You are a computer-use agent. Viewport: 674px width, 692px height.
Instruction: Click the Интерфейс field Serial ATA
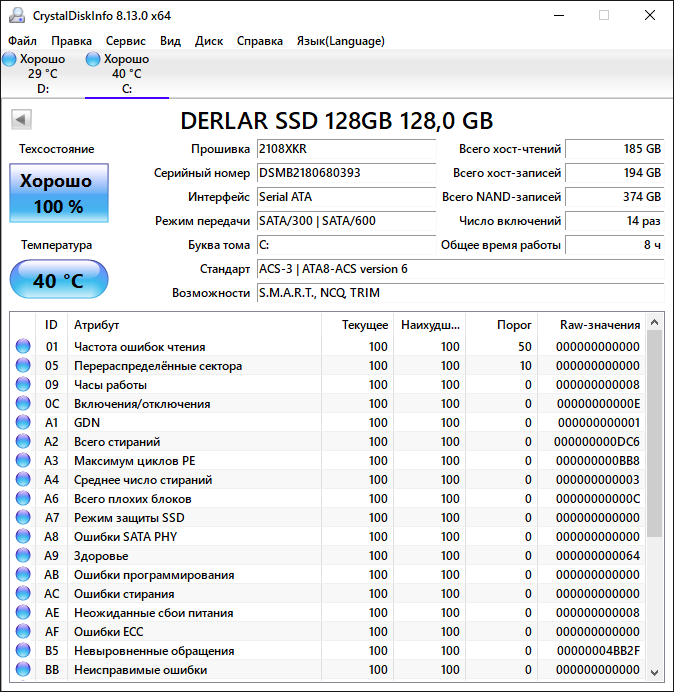[x=346, y=197]
